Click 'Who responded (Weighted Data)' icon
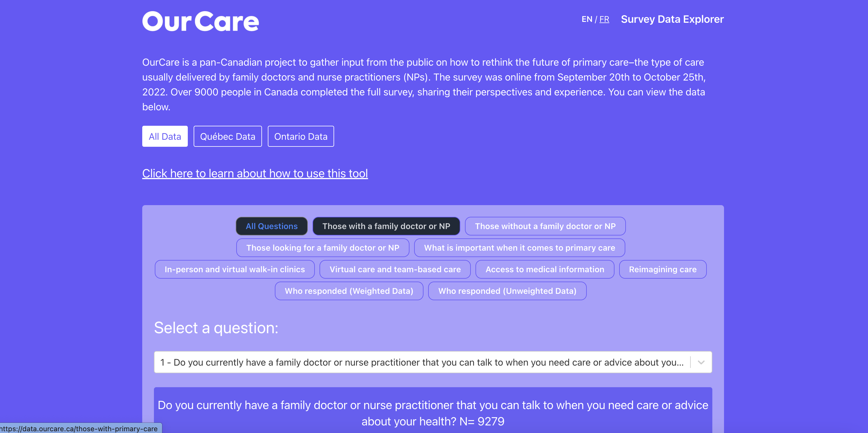The image size is (868, 433). (x=349, y=291)
